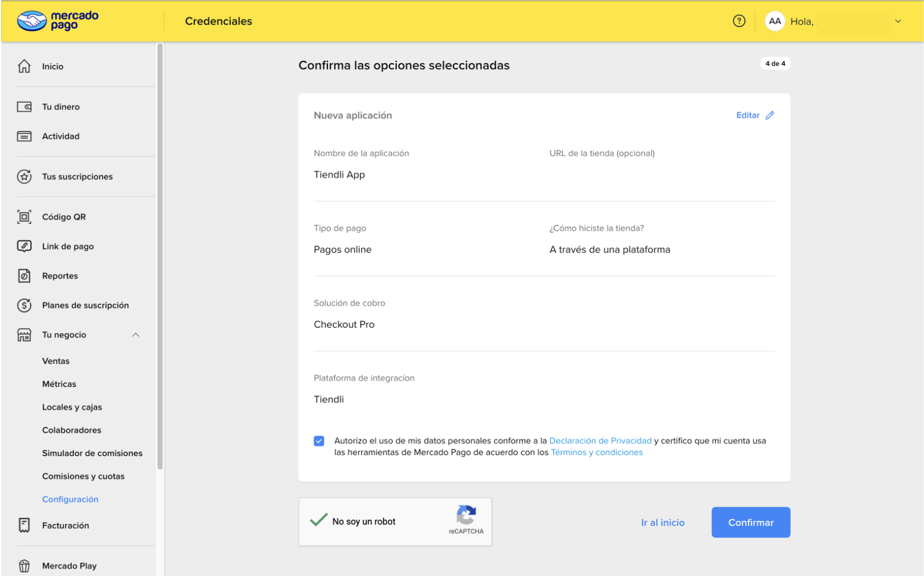The image size is (924, 576).
Task: Open Términos y condiciones link
Action: click(x=596, y=452)
